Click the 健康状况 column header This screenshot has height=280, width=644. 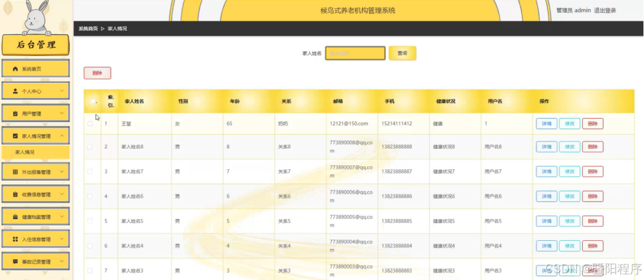(x=446, y=102)
